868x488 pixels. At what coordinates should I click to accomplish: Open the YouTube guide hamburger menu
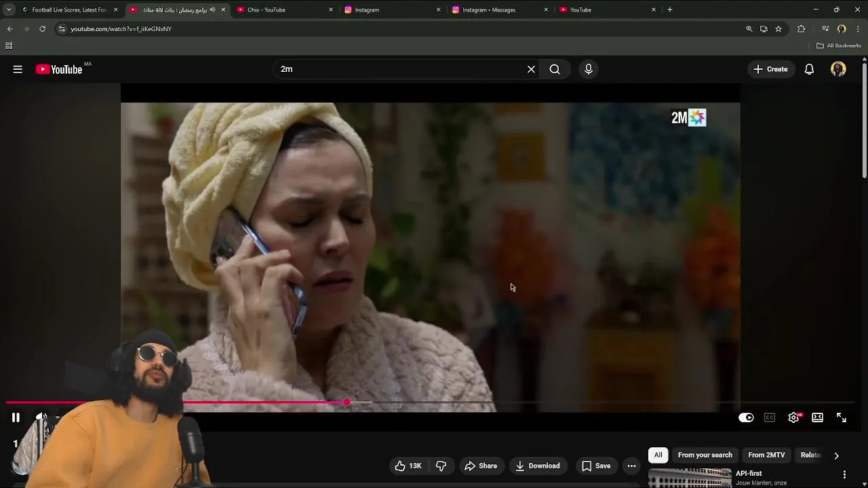[x=18, y=69]
